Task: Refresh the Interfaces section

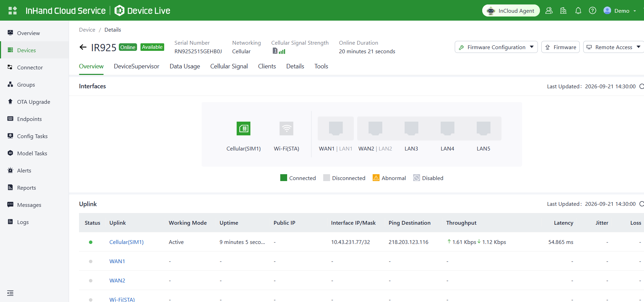Action: [x=642, y=87]
